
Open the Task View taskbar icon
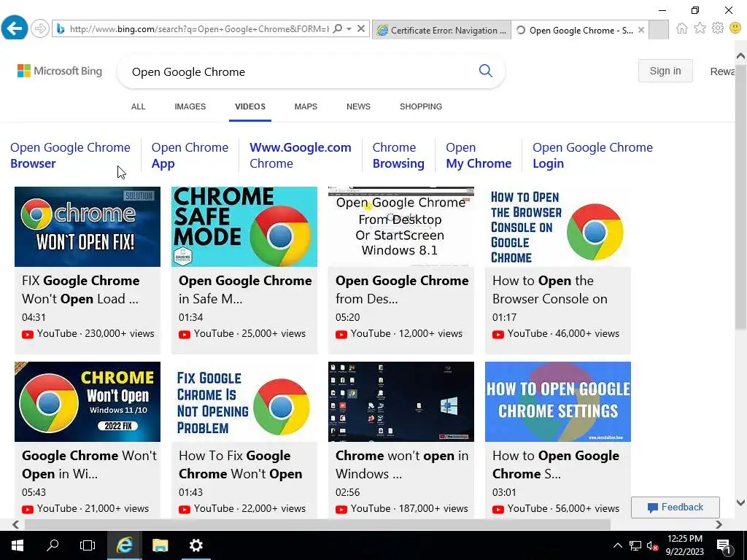coord(88,545)
